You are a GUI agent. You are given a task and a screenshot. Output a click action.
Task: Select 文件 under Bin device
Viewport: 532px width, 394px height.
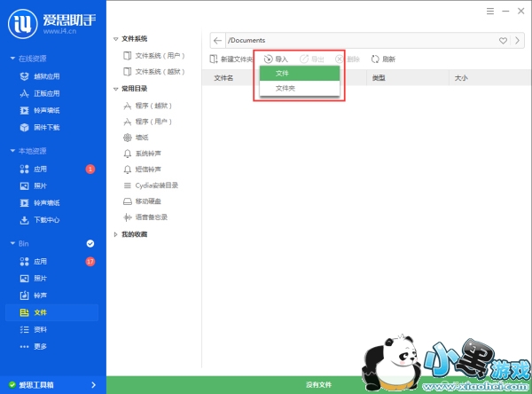(52, 312)
